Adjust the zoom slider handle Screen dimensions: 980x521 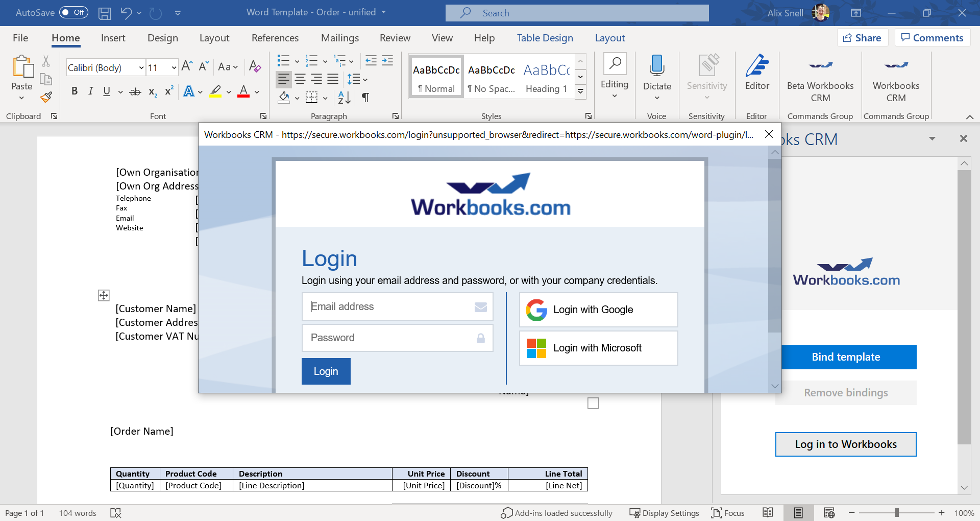pos(897,513)
